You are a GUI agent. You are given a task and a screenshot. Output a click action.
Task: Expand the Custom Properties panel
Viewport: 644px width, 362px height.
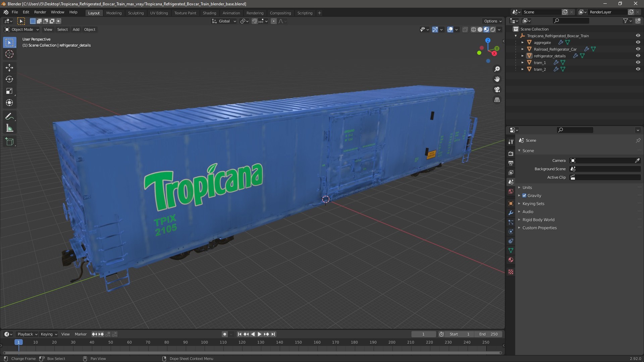pos(539,228)
